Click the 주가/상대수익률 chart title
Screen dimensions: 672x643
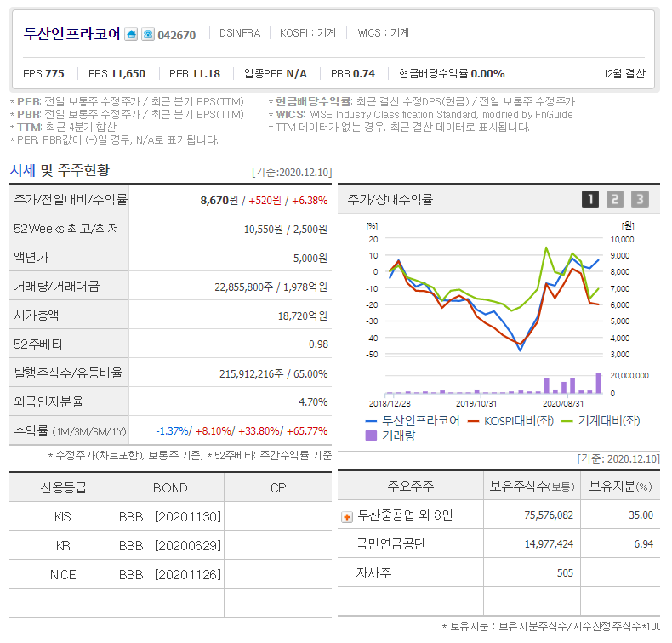(390, 199)
